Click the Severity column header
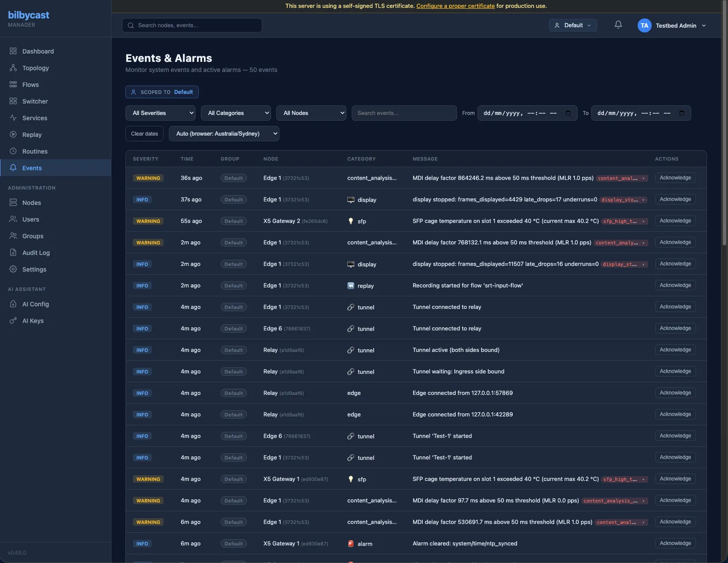Image resolution: width=728 pixels, height=563 pixels. click(x=146, y=159)
